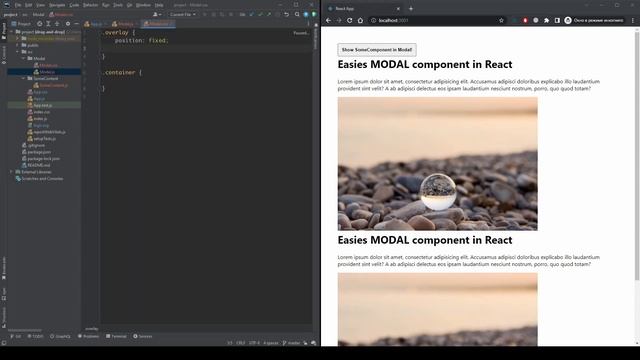Screen dimensions: 640x360
Task: Click the Show SomeComponent in Modal button
Action: pyautogui.click(x=377, y=50)
